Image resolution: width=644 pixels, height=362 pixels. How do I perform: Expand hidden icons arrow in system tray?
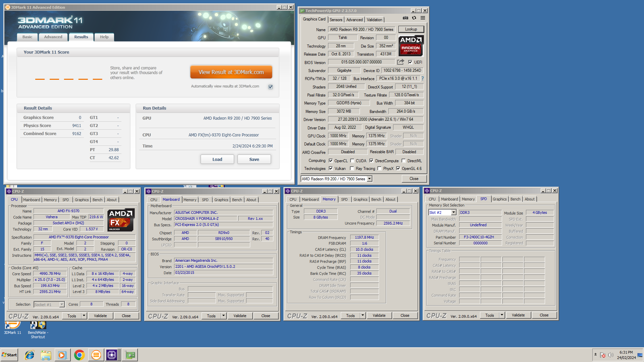point(595,355)
